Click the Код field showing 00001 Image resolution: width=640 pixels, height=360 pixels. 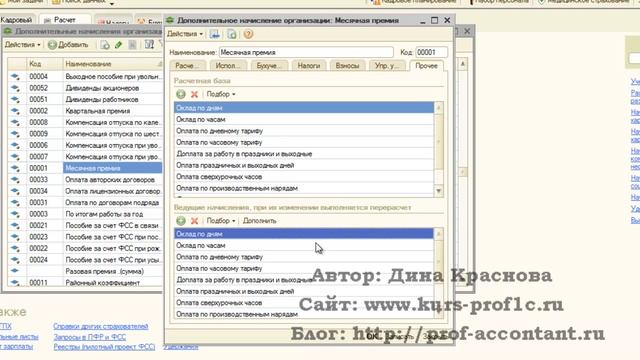point(431,52)
